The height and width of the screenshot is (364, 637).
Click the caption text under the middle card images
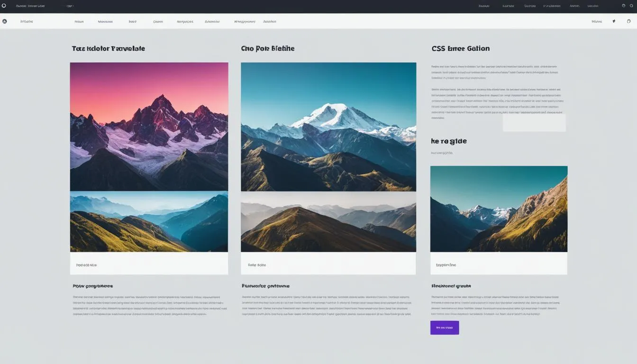(257, 265)
